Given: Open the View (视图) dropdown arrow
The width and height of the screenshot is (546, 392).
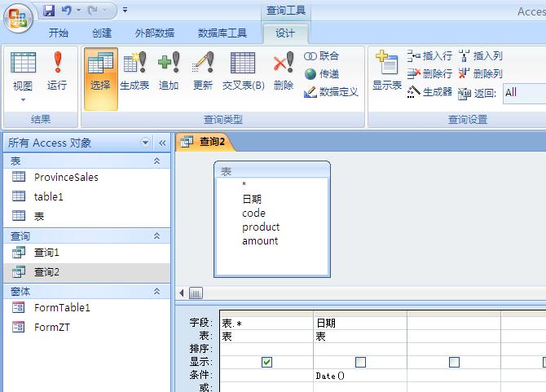Looking at the screenshot, I should click(23, 100).
